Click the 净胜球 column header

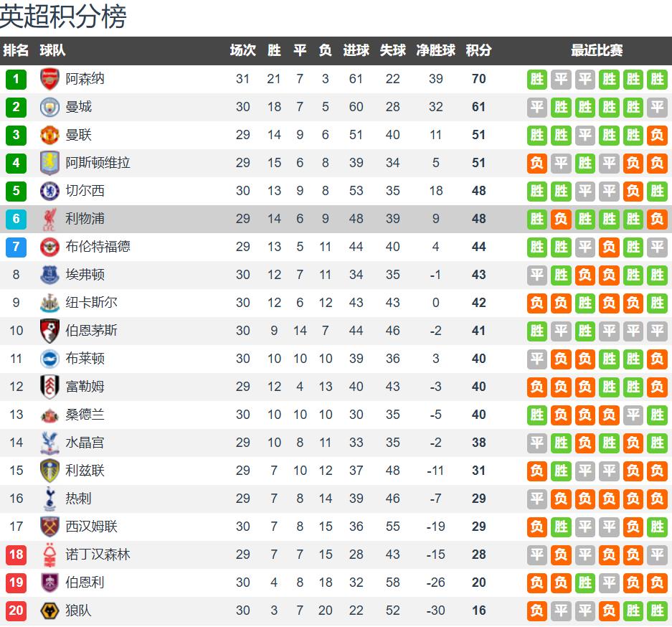(x=435, y=51)
